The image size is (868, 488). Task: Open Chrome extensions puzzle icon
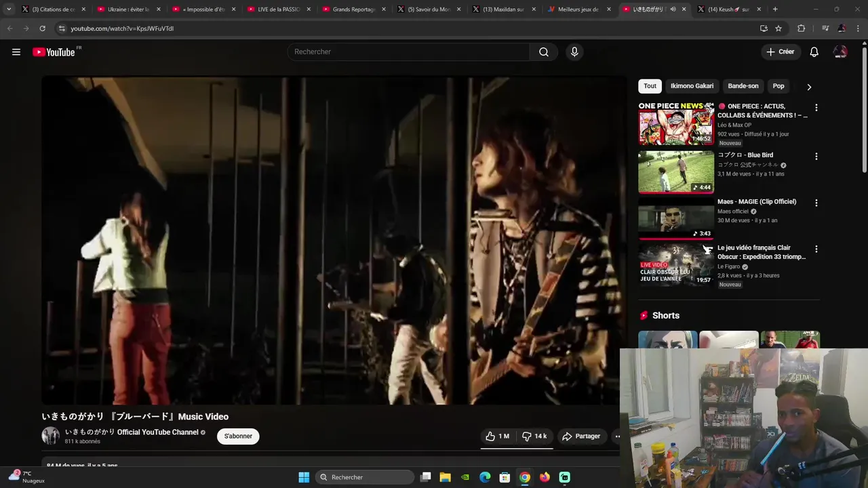click(x=801, y=28)
